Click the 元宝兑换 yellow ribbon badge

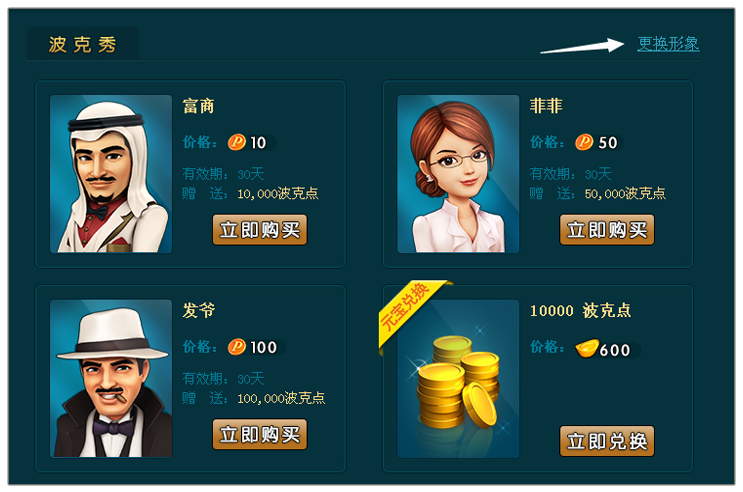(410, 310)
